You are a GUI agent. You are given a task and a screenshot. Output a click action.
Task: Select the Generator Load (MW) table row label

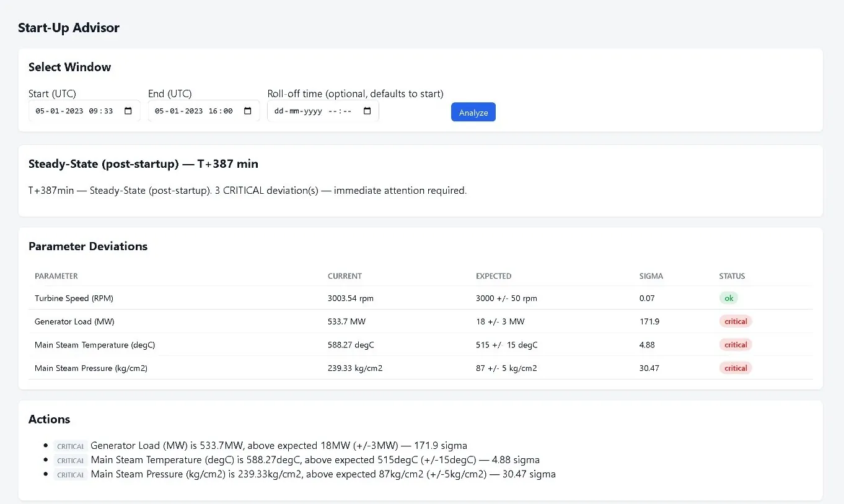(x=74, y=321)
